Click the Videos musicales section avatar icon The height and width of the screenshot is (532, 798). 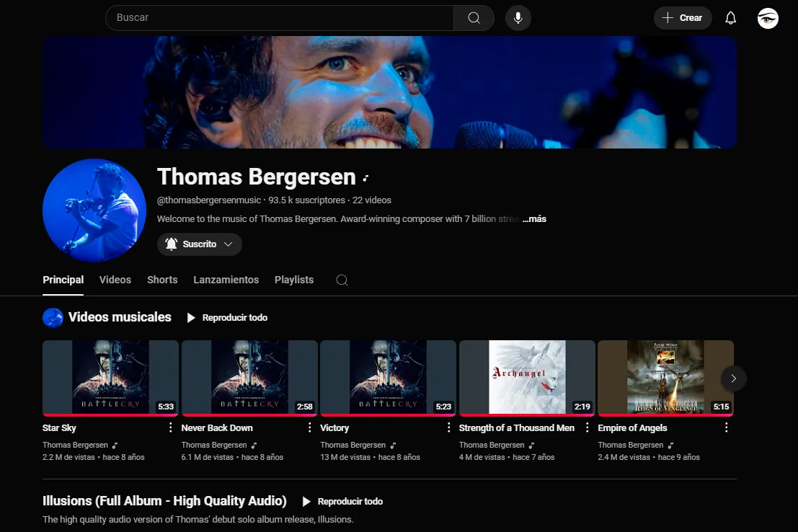pyautogui.click(x=53, y=318)
